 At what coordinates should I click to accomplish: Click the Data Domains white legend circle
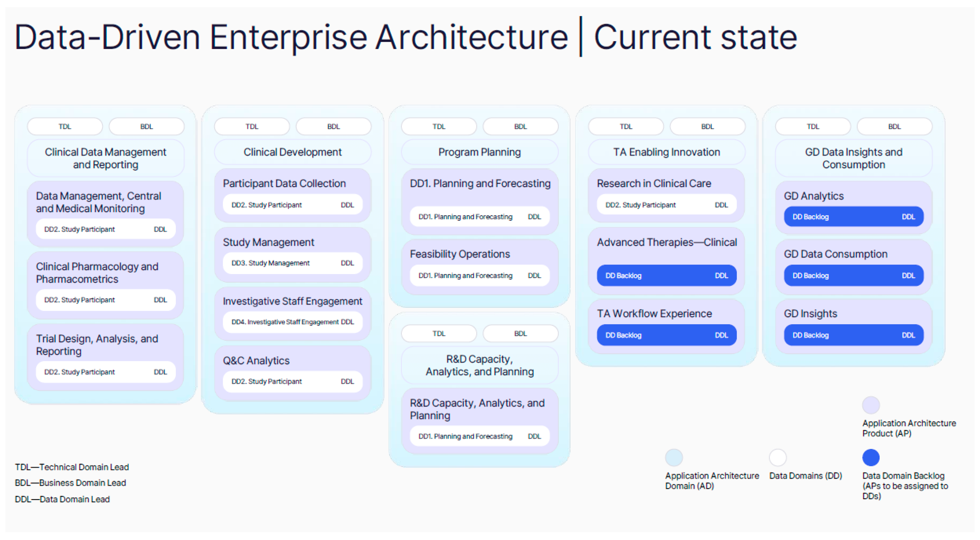(778, 457)
